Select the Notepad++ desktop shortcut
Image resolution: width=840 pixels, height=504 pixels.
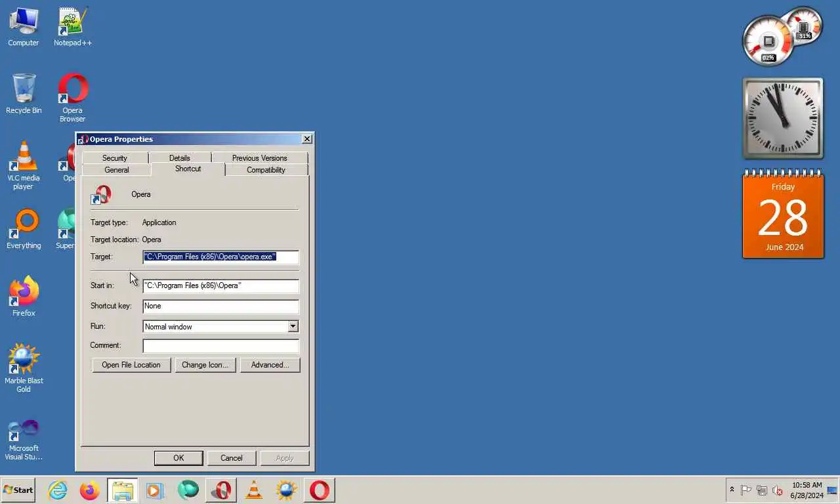click(73, 26)
